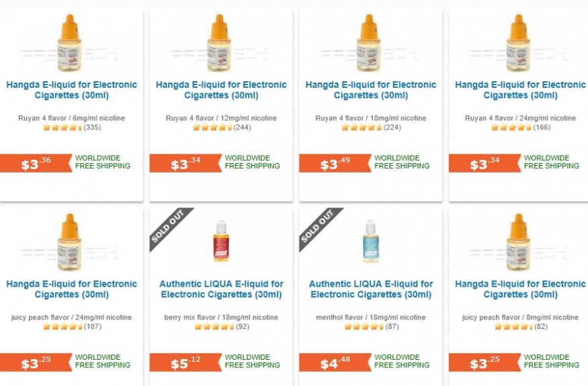
Task: Open juicy peach 24mg/ml product title
Action: click(x=71, y=289)
